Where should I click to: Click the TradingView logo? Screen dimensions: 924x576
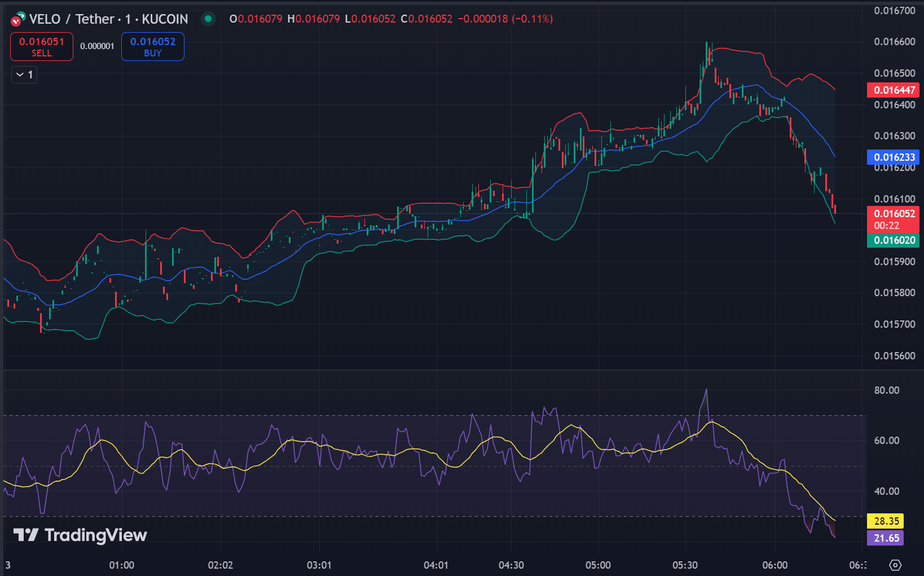click(80, 535)
